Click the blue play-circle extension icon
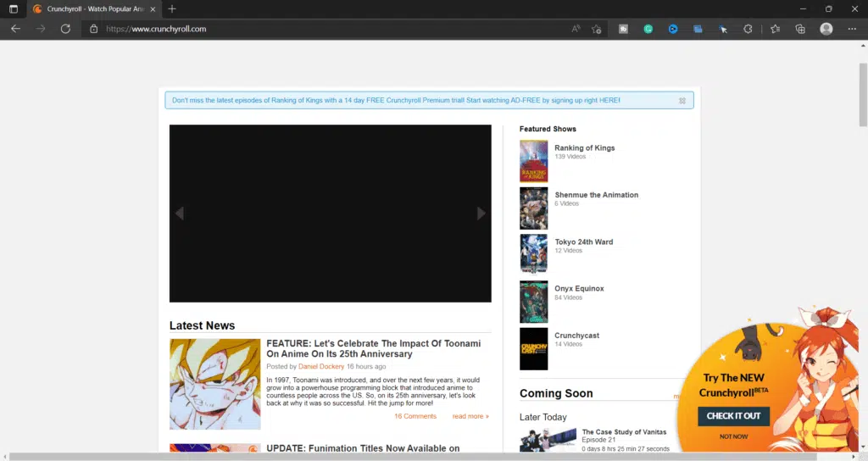 point(673,29)
